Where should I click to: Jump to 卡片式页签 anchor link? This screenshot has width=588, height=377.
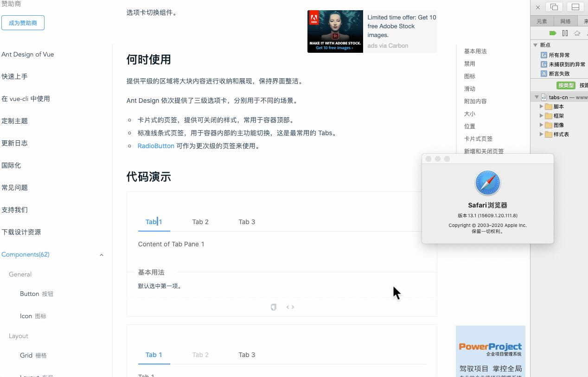[478, 139]
